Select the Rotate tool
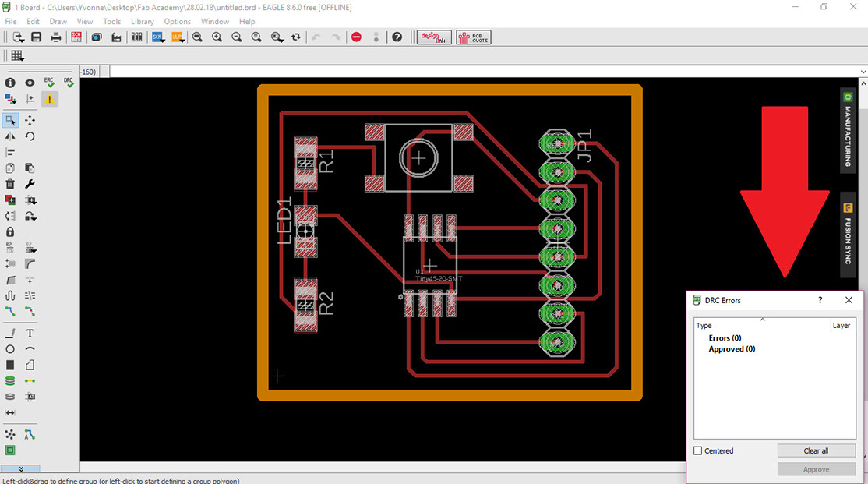The image size is (868, 484). pyautogui.click(x=30, y=136)
